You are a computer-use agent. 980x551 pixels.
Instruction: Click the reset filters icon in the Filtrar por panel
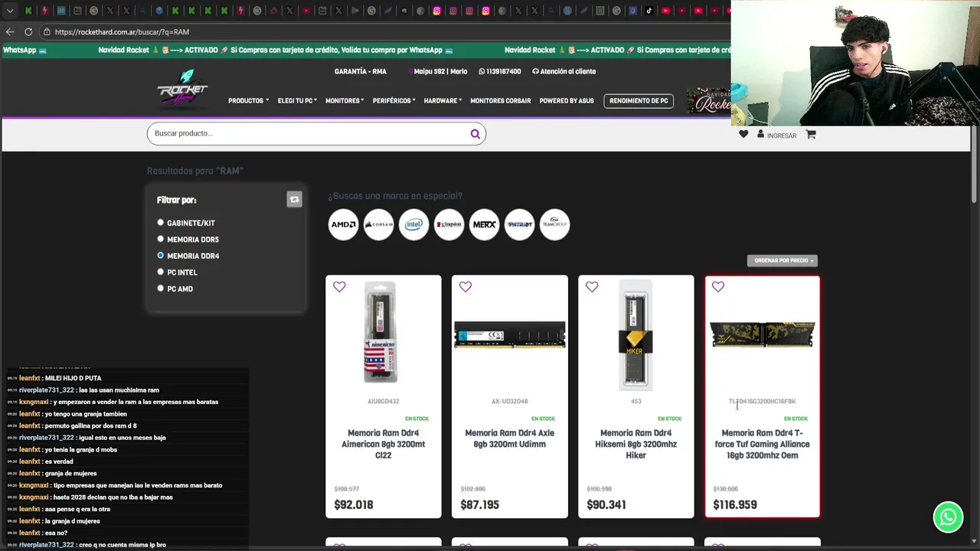[x=294, y=200]
